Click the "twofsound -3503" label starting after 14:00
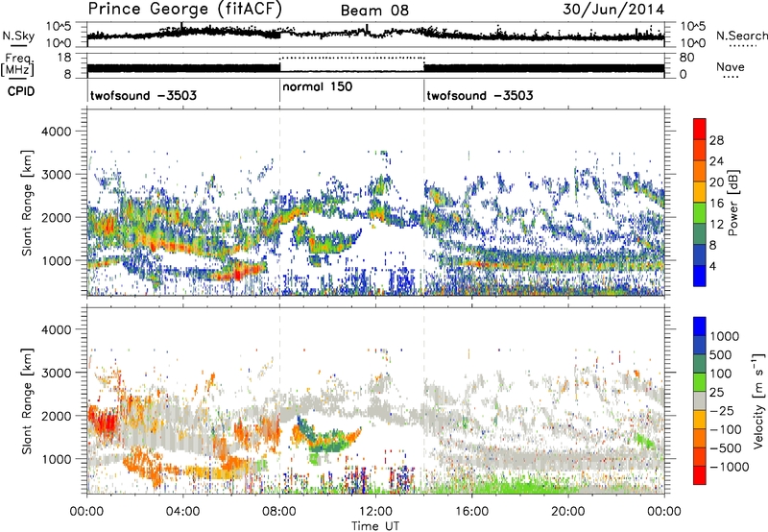Screen dimensions: 768x532 [x=479, y=95]
